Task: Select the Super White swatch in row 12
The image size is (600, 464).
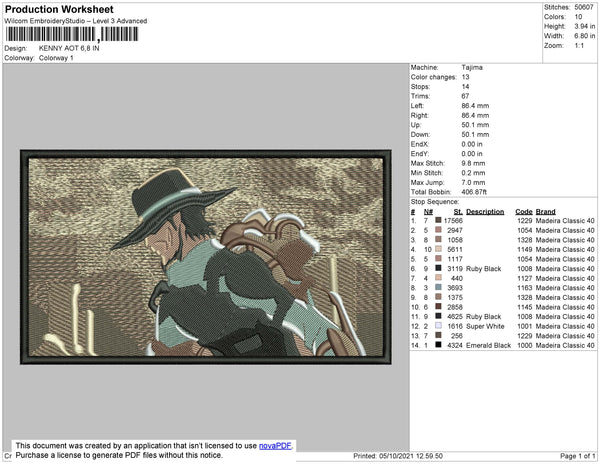Action: 438,326
